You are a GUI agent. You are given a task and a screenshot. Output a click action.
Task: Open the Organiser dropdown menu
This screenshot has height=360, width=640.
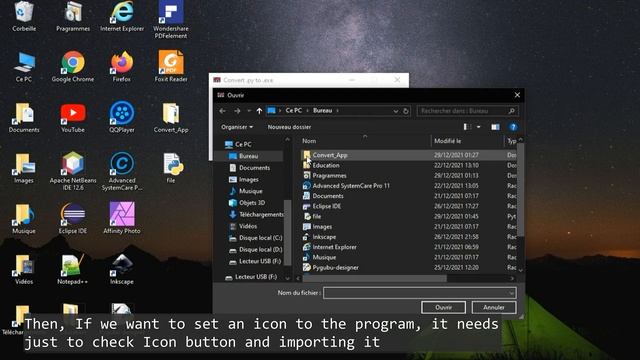point(237,127)
